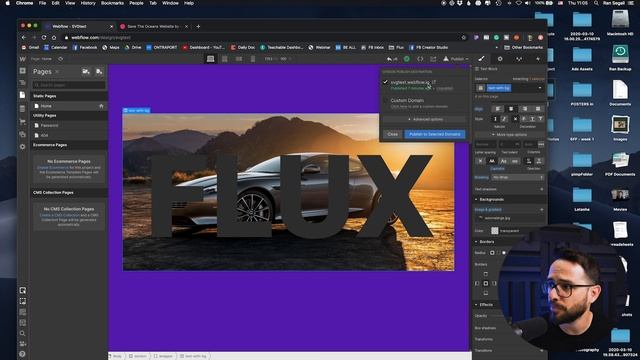Click the create new folder icon

click(86, 71)
